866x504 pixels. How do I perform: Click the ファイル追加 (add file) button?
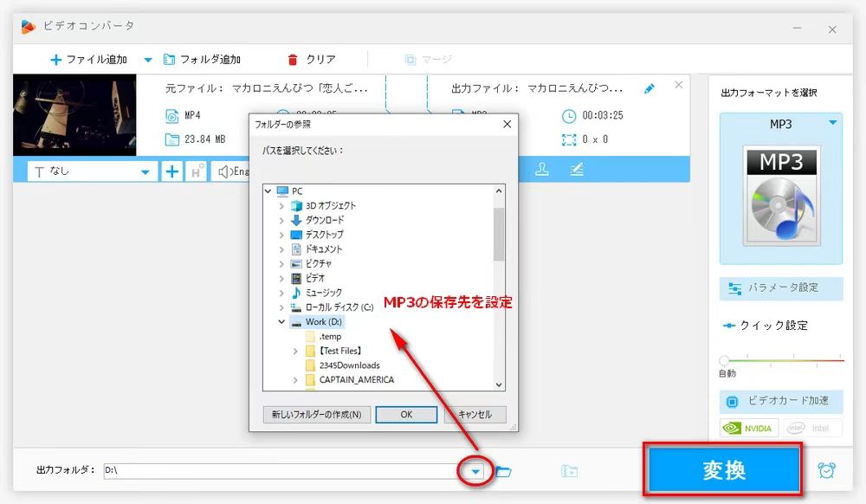pos(88,60)
